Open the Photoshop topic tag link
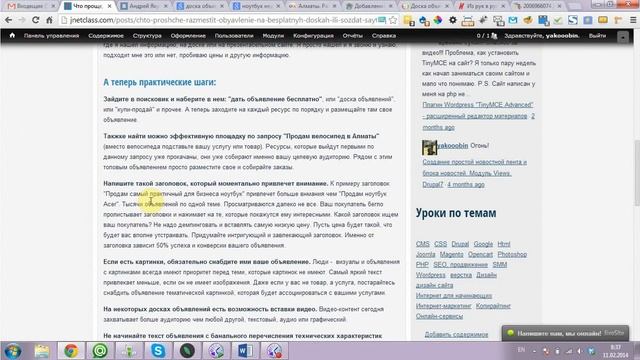The width and height of the screenshot is (640, 360). click(512, 254)
